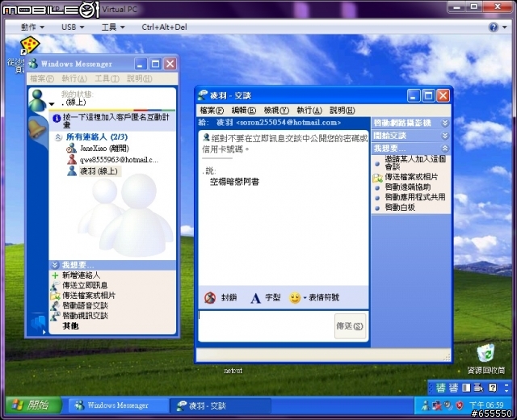This screenshot has width=517, height=420.
Task: Click red shield security icon in system tray
Action: click(460, 405)
